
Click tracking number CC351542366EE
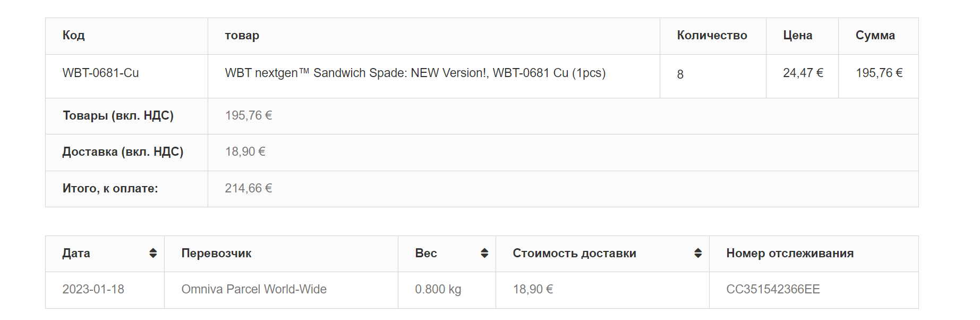773,289
